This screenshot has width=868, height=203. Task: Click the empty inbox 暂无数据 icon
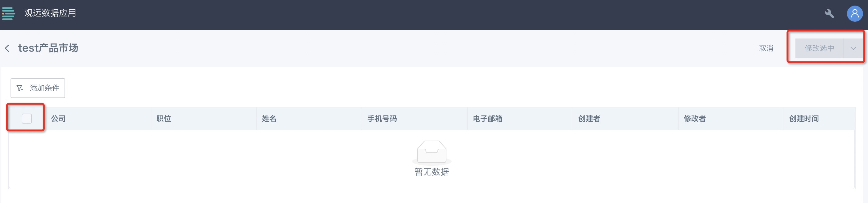pyautogui.click(x=432, y=152)
